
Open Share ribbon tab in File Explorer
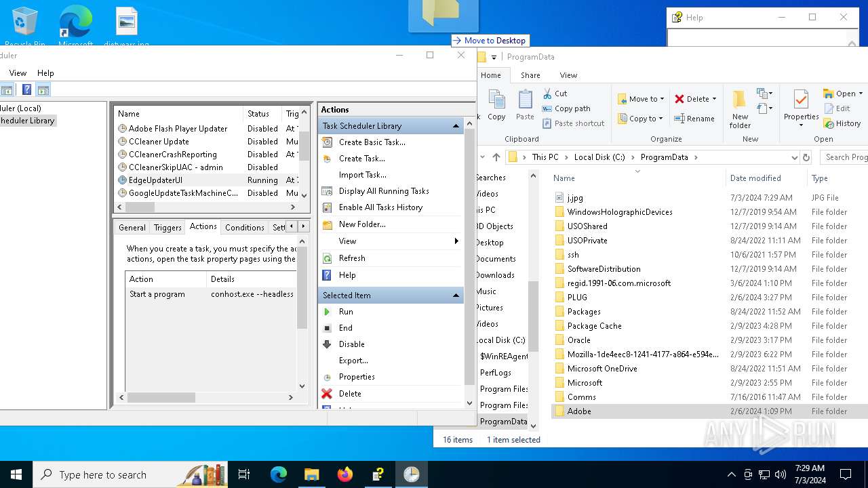tap(530, 75)
